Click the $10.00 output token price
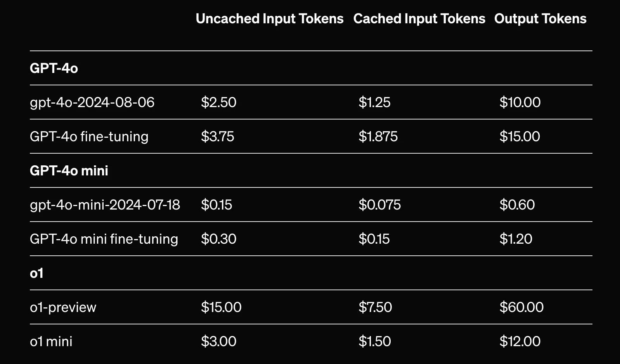 (520, 102)
